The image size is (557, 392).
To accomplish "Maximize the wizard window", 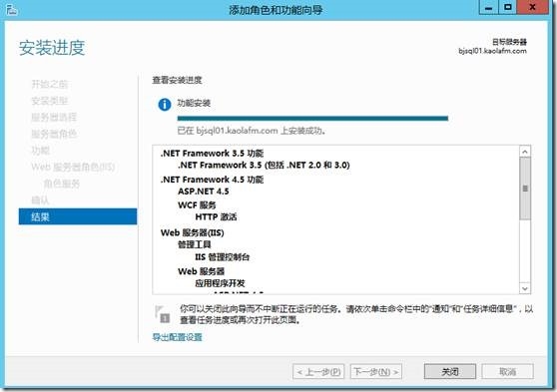I will 508,7.
